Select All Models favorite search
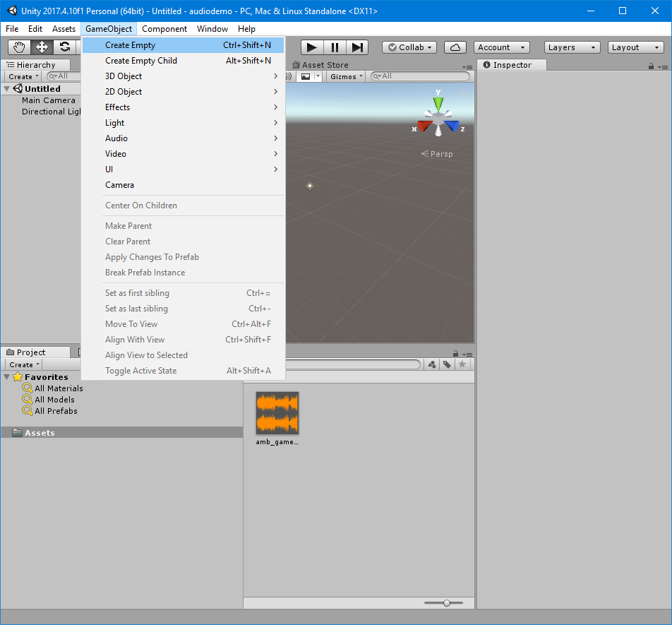Viewport: 672px width, 625px height. pyautogui.click(x=54, y=400)
